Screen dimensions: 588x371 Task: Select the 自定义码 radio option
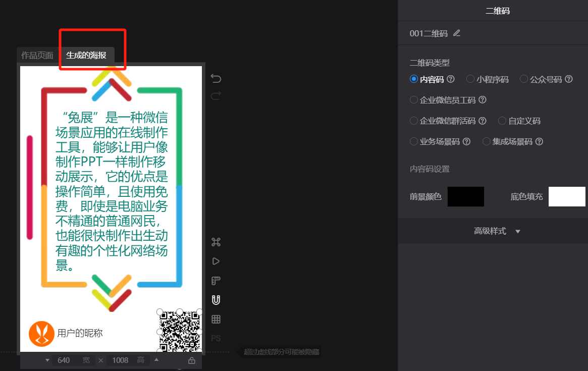(x=502, y=121)
